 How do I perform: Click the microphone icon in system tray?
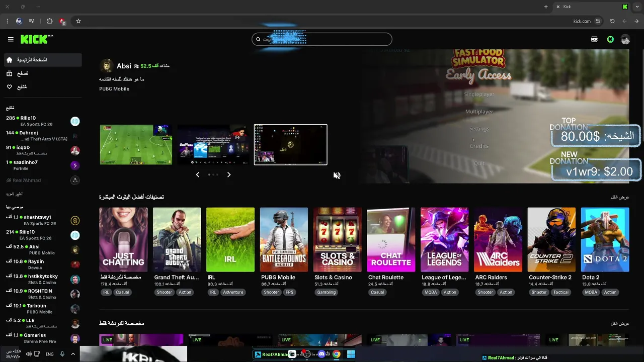tap(62, 354)
